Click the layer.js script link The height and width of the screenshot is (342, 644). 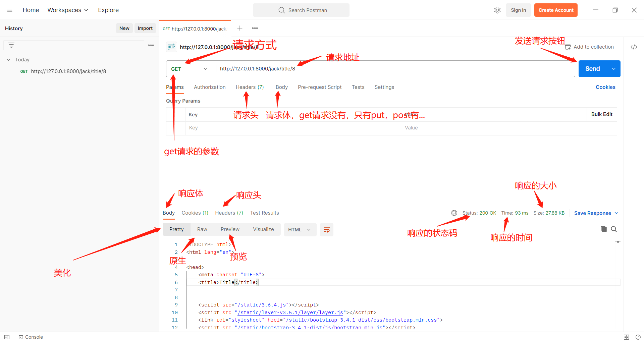pos(290,312)
